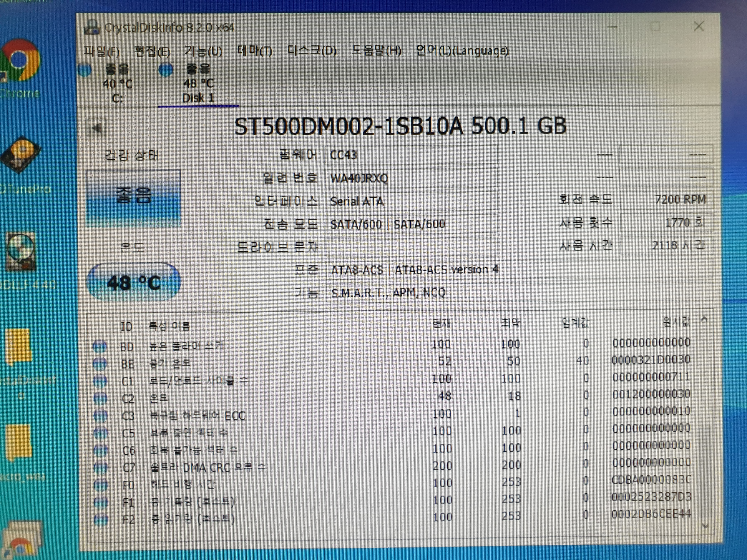The height and width of the screenshot is (560, 747).
Task: Click the CrystalDiskInfo title bar icon
Action: click(x=91, y=27)
